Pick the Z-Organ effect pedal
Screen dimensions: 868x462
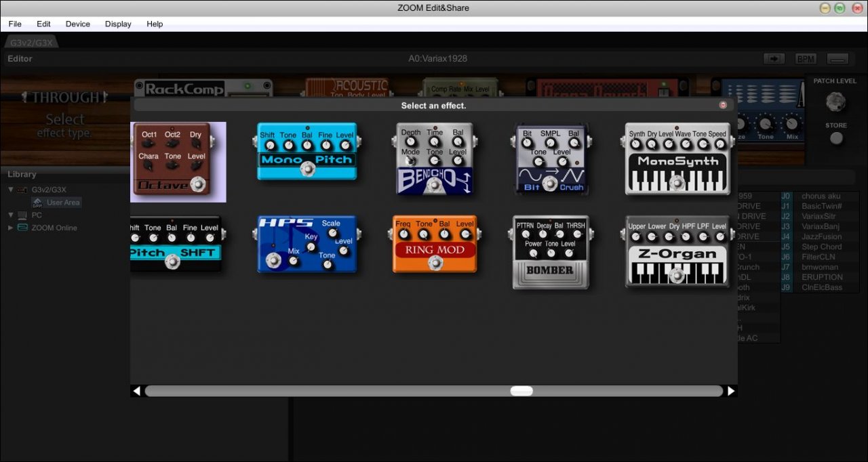point(677,251)
